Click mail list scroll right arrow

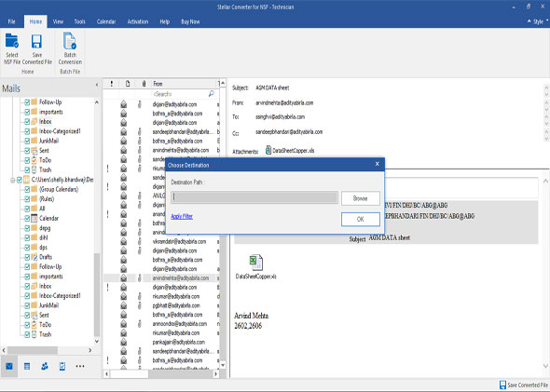(215, 373)
